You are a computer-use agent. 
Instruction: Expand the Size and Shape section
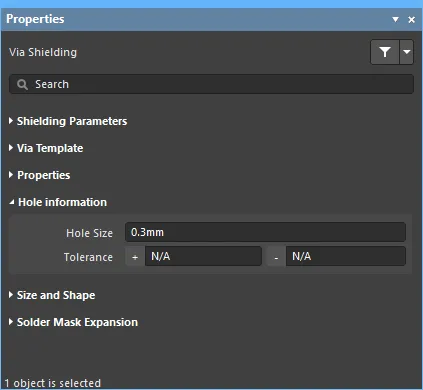(11, 295)
